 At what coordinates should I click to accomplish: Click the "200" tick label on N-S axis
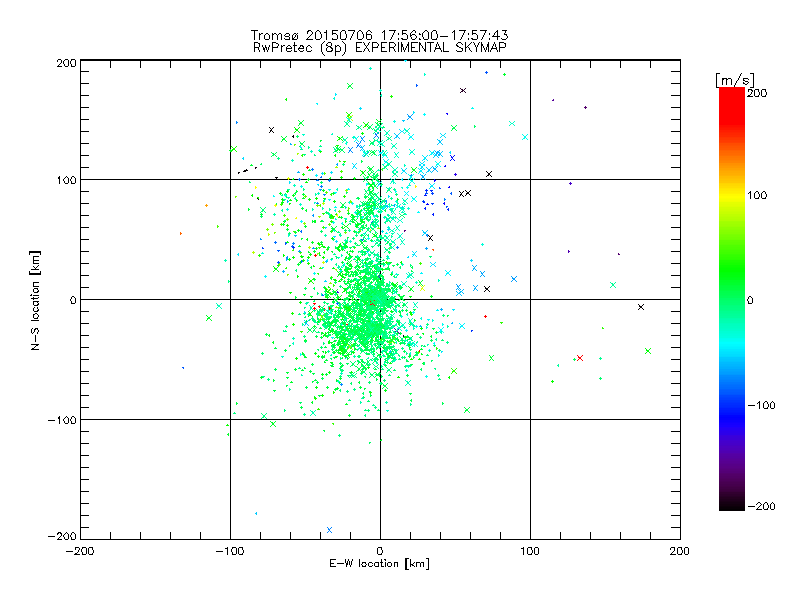tap(66, 63)
